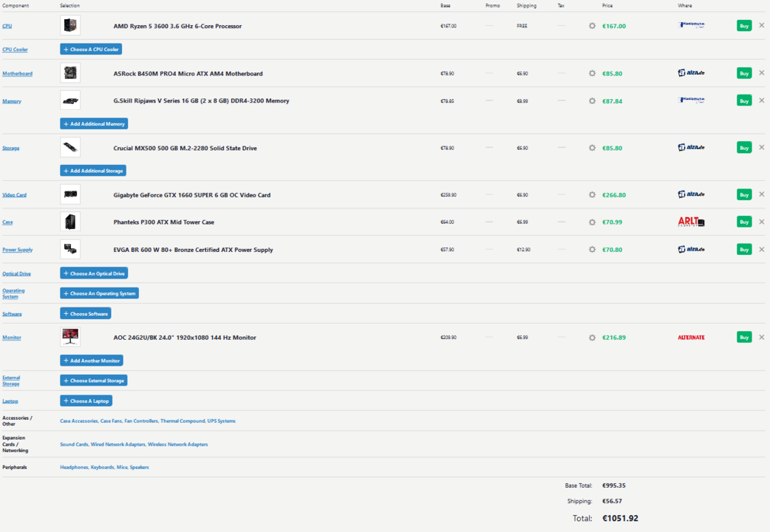Buy the AMD Ryzen 5 3600 processor

click(x=744, y=26)
